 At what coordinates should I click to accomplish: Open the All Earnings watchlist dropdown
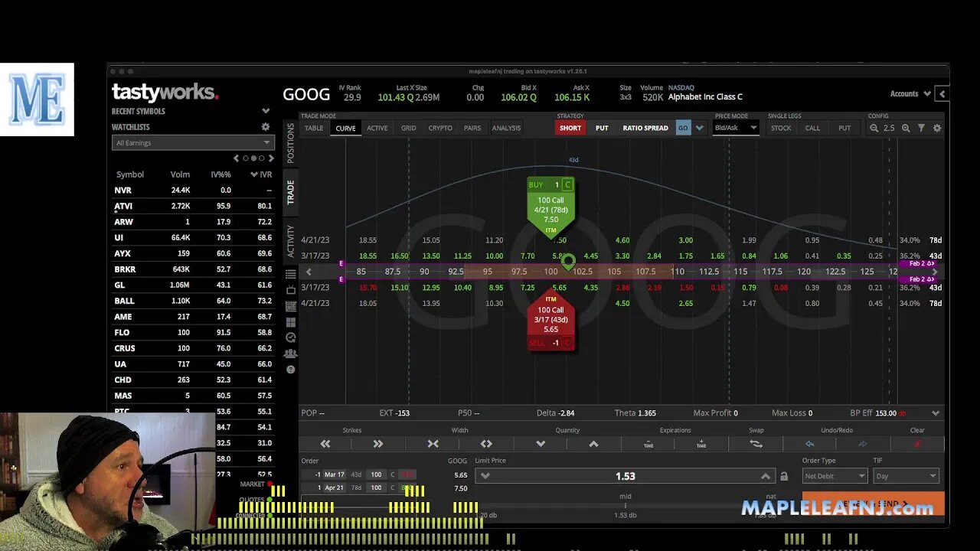point(192,142)
